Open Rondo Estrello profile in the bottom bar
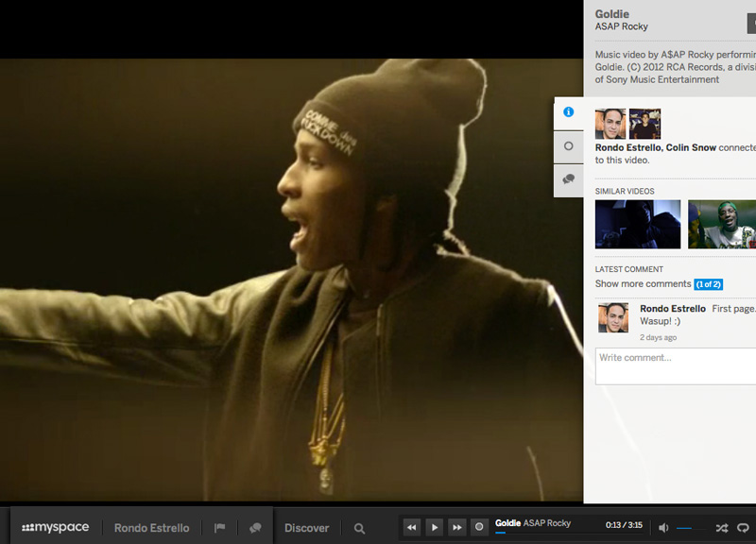This screenshot has height=544, width=756. (151, 528)
